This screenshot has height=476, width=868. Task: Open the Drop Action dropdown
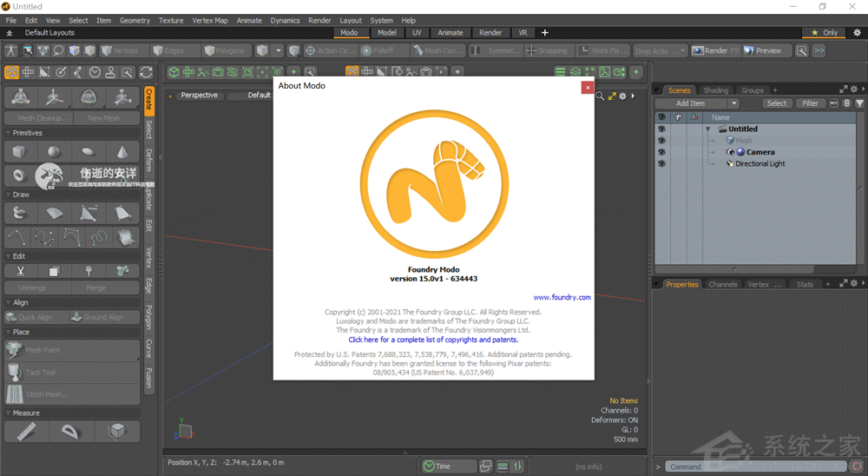[x=660, y=51]
